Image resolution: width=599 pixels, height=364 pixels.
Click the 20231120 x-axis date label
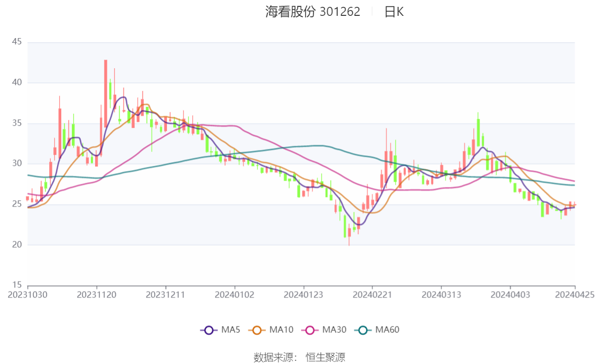point(97,295)
